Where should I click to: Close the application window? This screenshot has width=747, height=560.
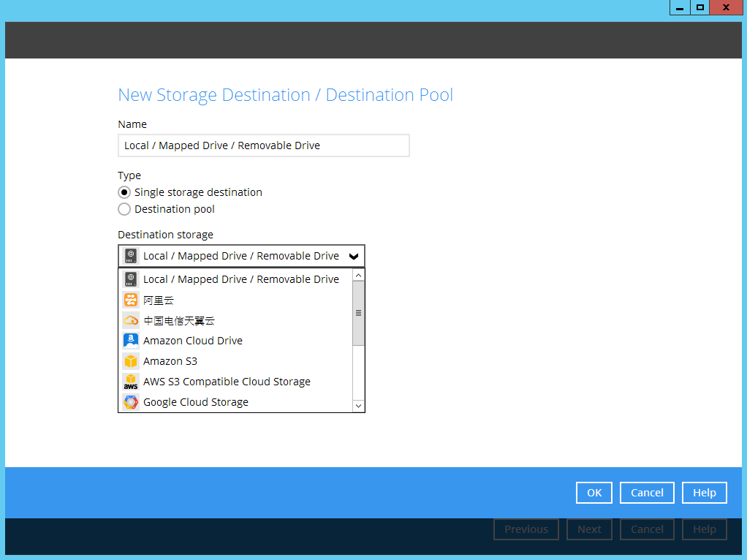click(x=726, y=7)
